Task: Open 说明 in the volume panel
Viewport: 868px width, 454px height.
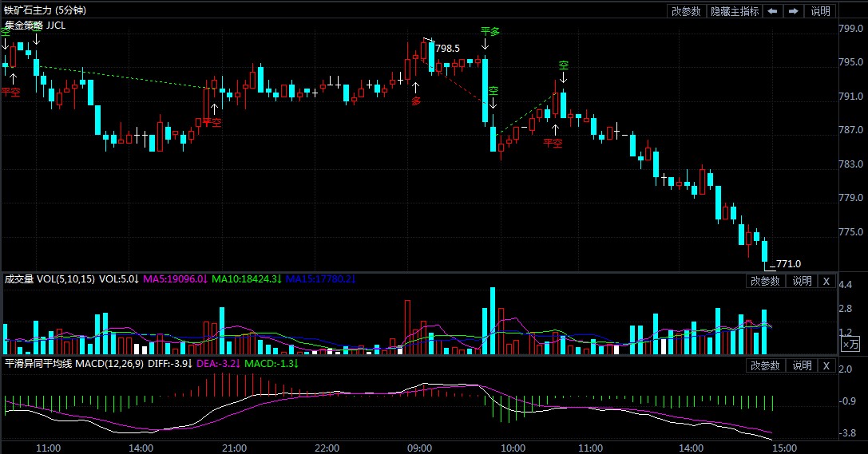Action: [802, 281]
